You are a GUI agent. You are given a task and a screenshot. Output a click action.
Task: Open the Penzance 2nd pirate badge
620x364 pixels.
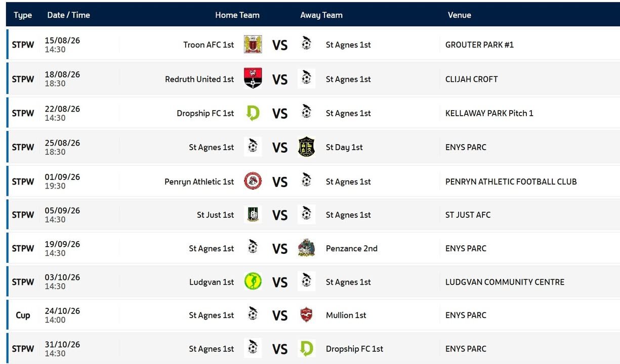(306, 248)
